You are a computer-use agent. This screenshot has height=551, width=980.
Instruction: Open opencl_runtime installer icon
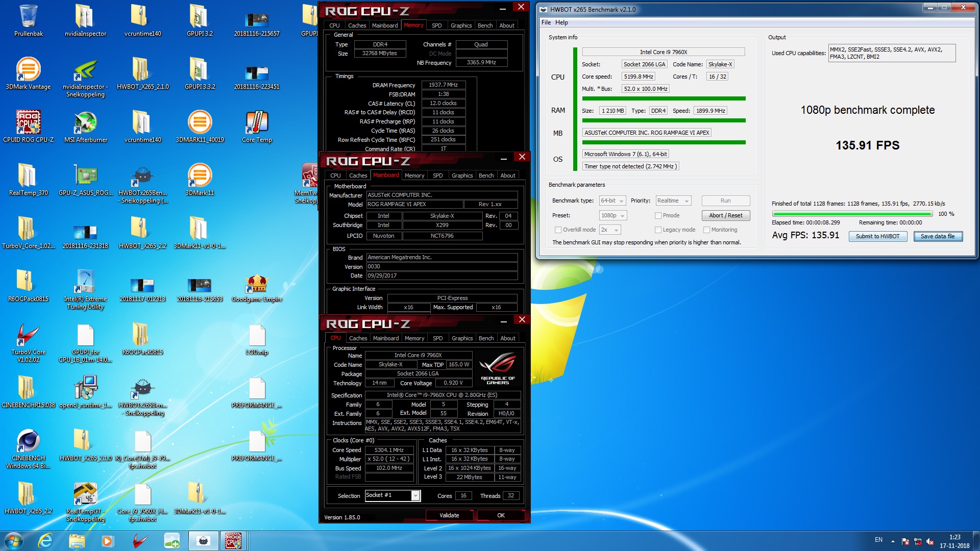point(85,392)
